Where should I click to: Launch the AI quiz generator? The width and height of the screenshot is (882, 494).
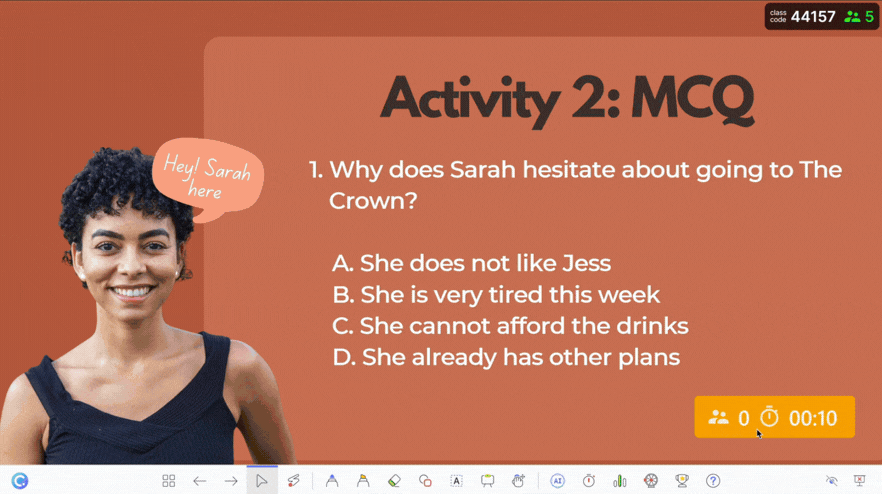(558, 481)
